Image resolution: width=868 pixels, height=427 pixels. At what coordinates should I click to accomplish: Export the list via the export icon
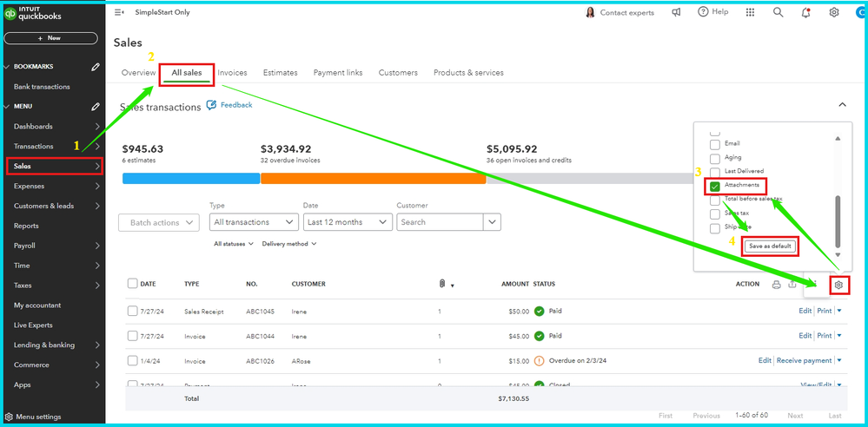pyautogui.click(x=792, y=285)
